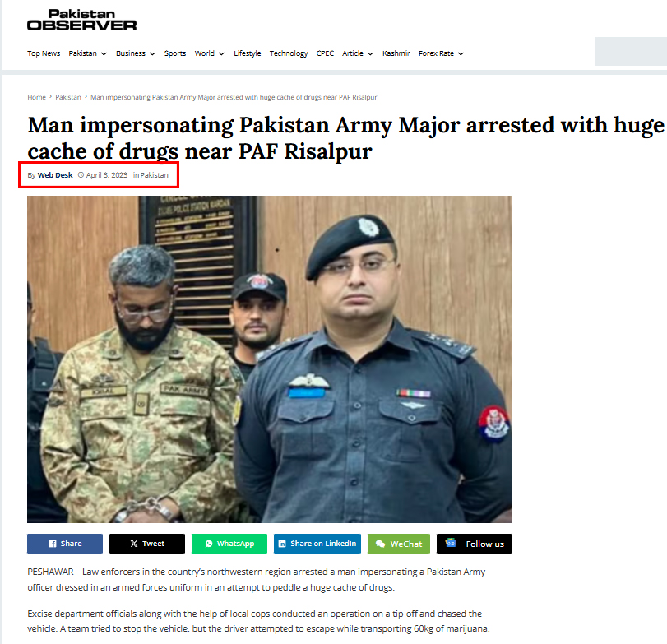Click the clock icon beside April 3, 2023
The width and height of the screenshot is (667, 644).
(x=81, y=175)
